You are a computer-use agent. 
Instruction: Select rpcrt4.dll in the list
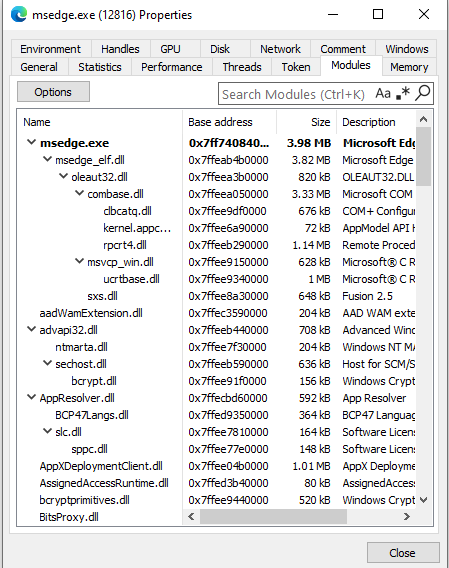tap(216, 245)
